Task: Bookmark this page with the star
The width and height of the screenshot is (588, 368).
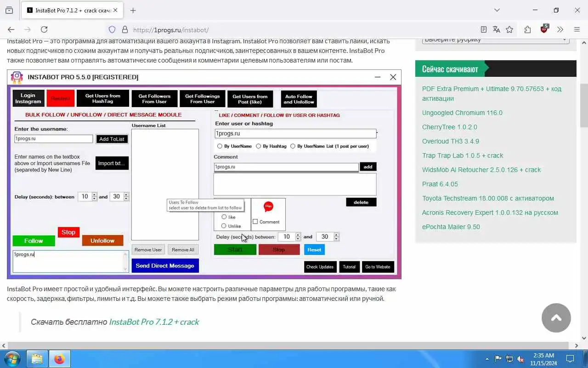Action: [509, 29]
